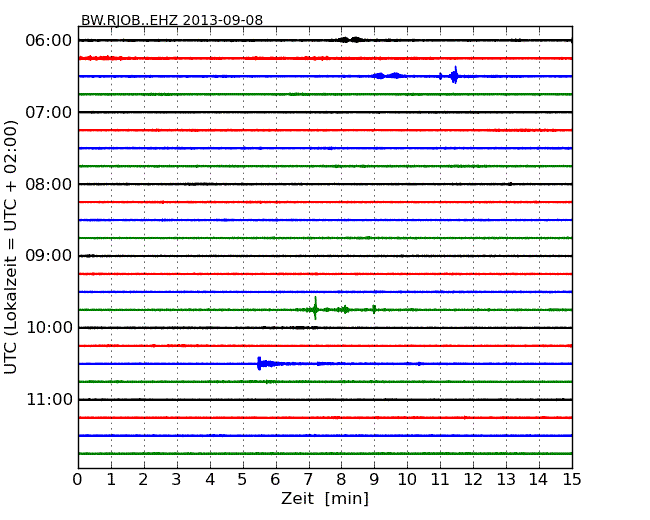
Task: Click the 07:00 time label
Action: pyautogui.click(x=49, y=112)
